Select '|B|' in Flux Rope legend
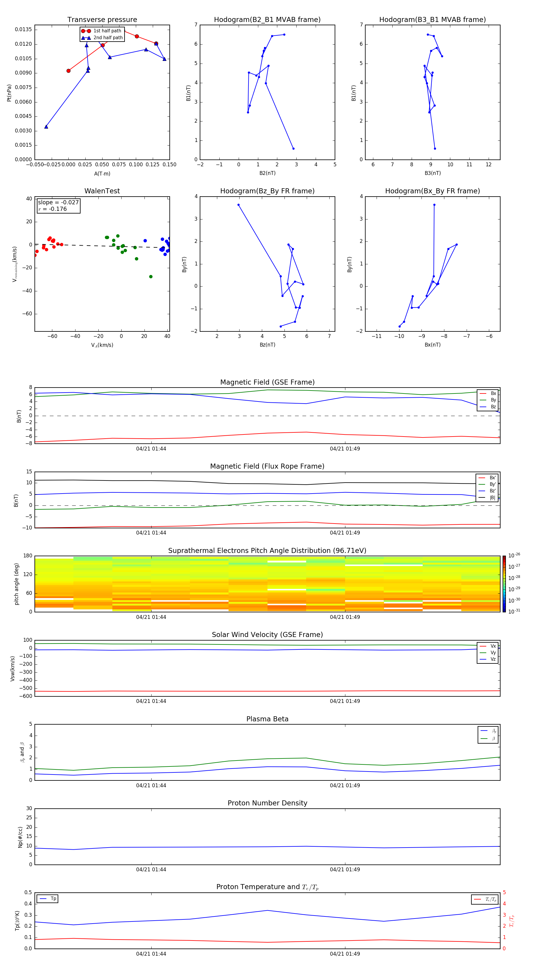This screenshot has height=980, width=535. tap(487, 498)
